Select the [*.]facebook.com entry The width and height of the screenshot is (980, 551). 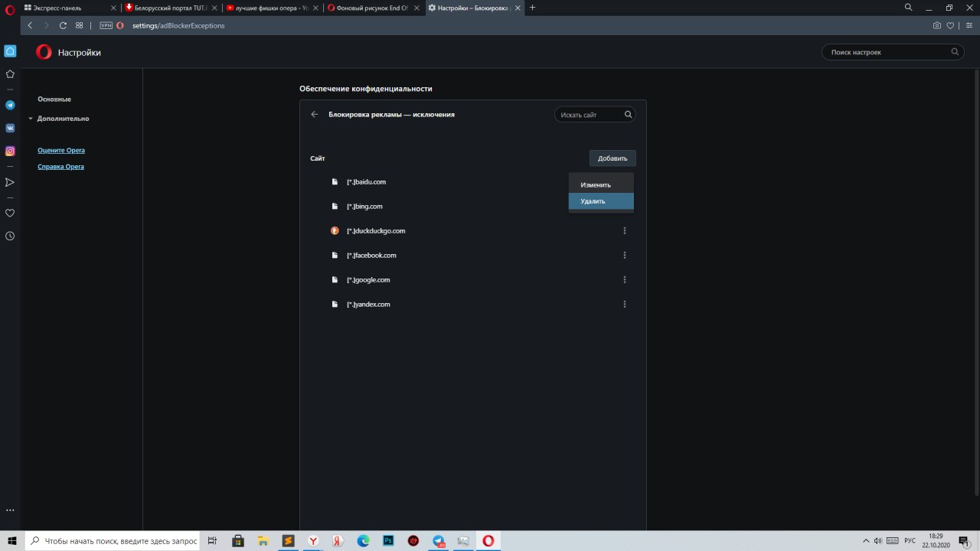tap(371, 256)
